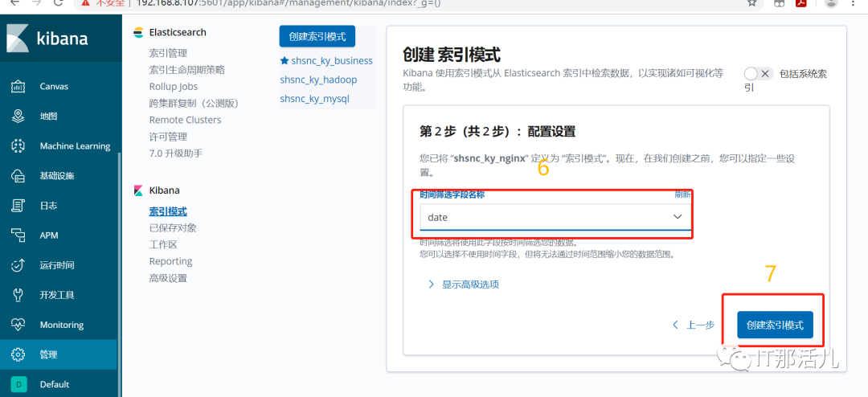Open Reporting under Kibana

(x=170, y=261)
